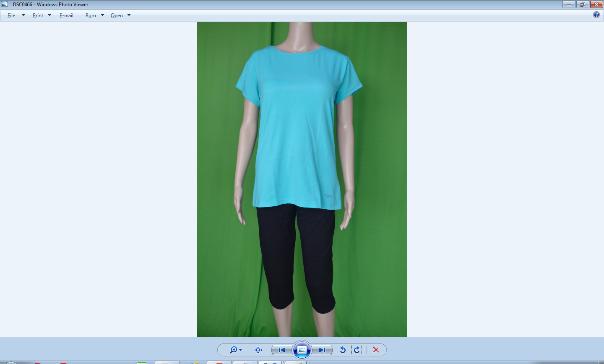Start the slide show with the center button

point(302,350)
